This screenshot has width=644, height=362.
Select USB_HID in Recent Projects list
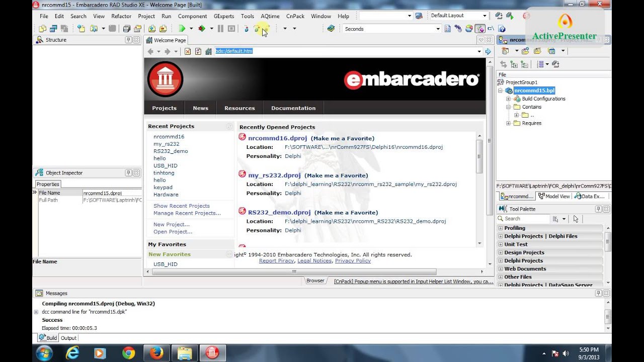click(166, 165)
